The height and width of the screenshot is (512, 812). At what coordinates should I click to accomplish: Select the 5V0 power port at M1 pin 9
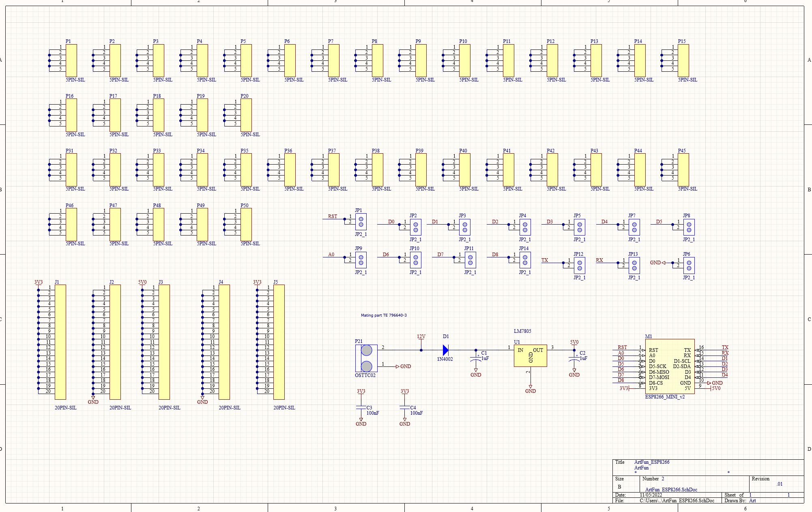click(x=716, y=388)
